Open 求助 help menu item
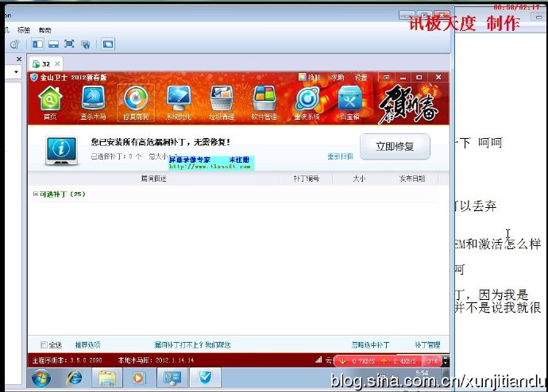This screenshot has width=548, height=392. pyautogui.click(x=338, y=77)
